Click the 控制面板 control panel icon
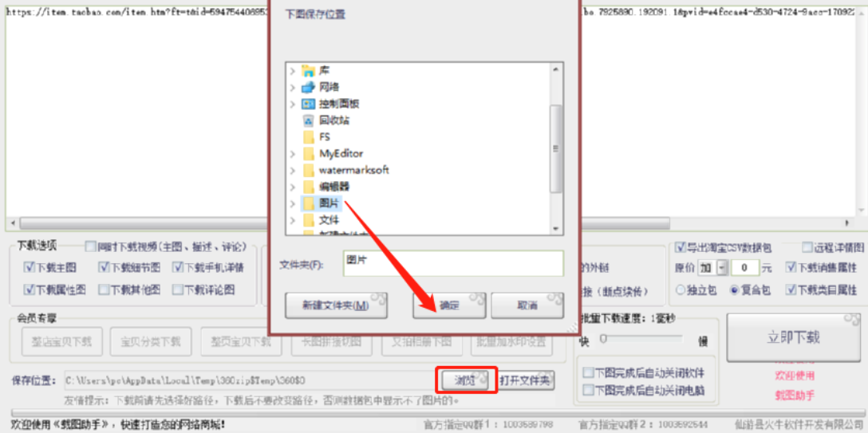868x433 pixels. coord(308,104)
